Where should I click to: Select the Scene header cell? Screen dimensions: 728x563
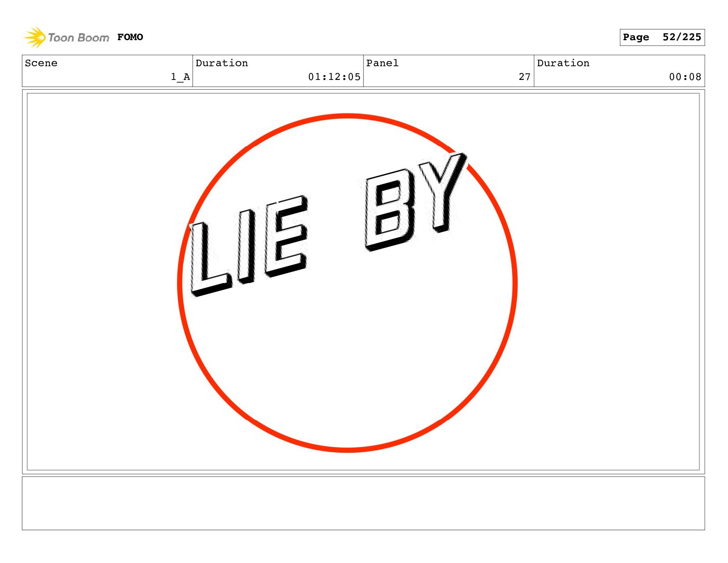click(107, 71)
